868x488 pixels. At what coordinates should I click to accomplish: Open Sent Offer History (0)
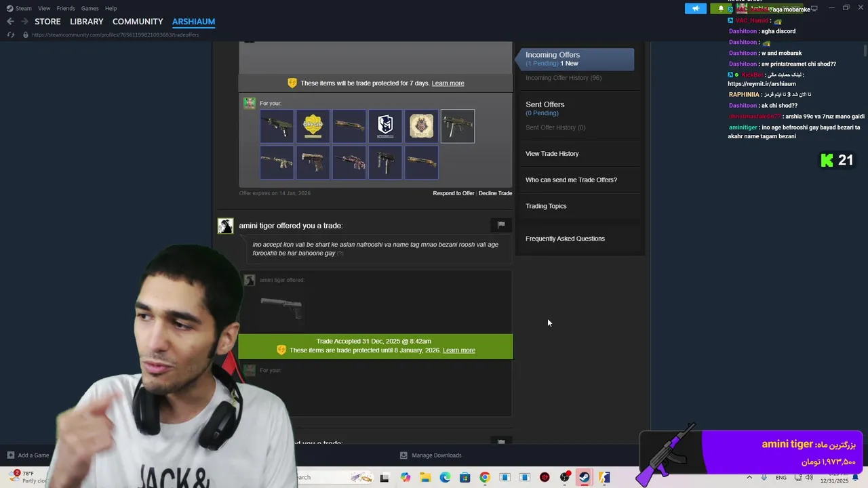(x=555, y=127)
